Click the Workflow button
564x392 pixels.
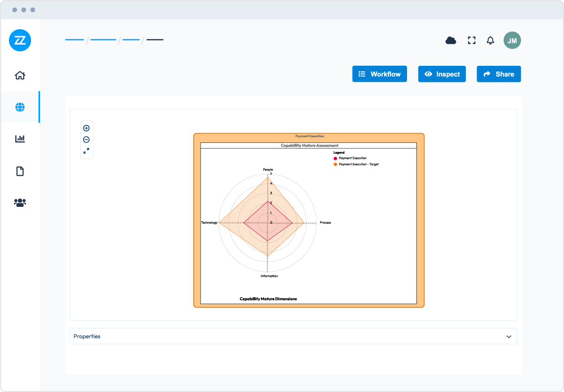point(379,74)
